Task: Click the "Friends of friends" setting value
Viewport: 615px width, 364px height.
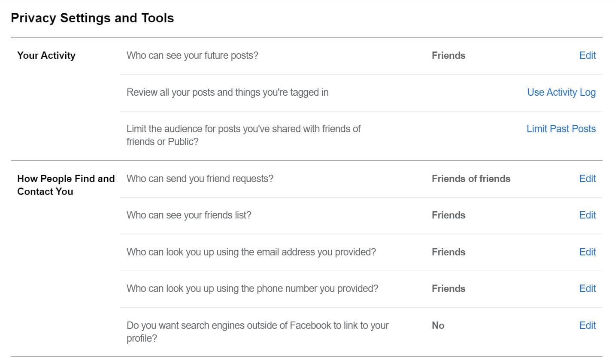Action: tap(471, 179)
